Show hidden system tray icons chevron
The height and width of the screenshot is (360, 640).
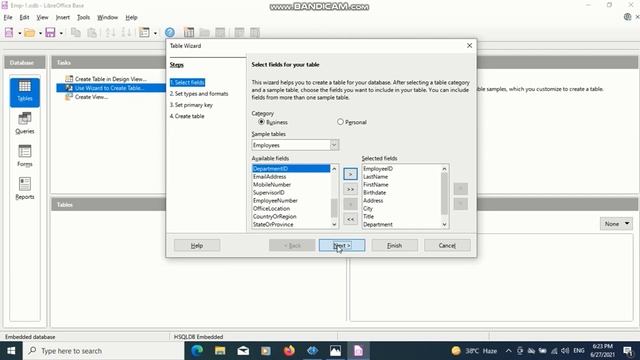point(508,351)
